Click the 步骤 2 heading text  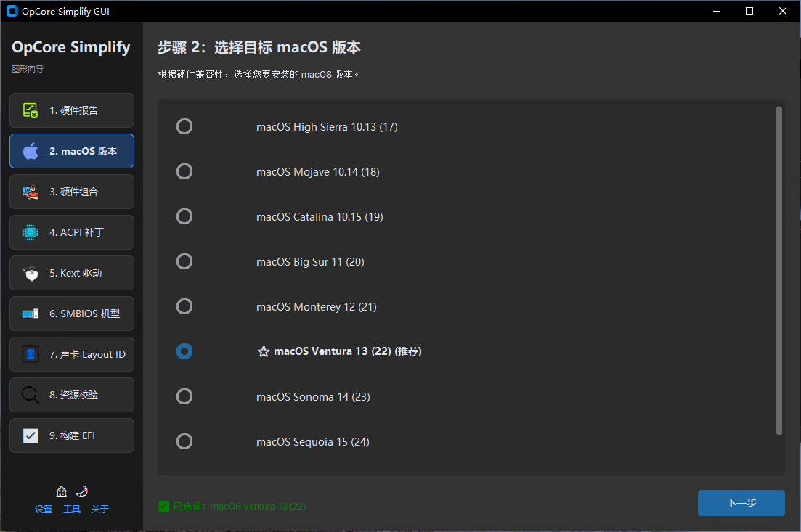coord(259,47)
